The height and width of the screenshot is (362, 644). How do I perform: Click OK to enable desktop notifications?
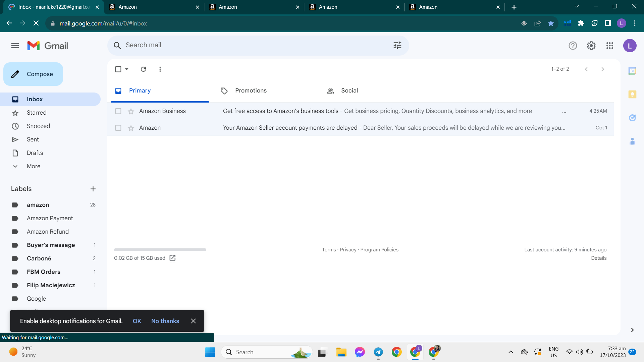[137, 321]
